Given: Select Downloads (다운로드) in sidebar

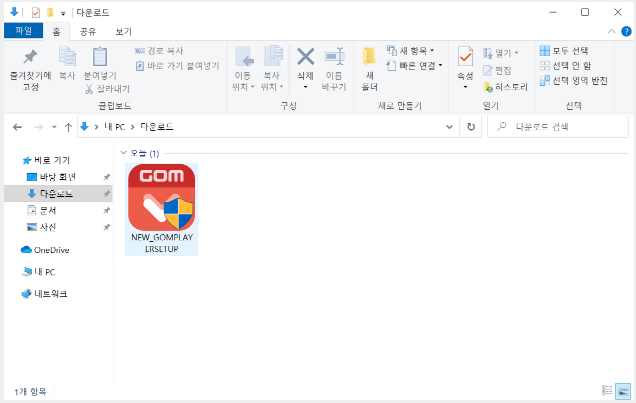Looking at the screenshot, I should coord(58,194).
